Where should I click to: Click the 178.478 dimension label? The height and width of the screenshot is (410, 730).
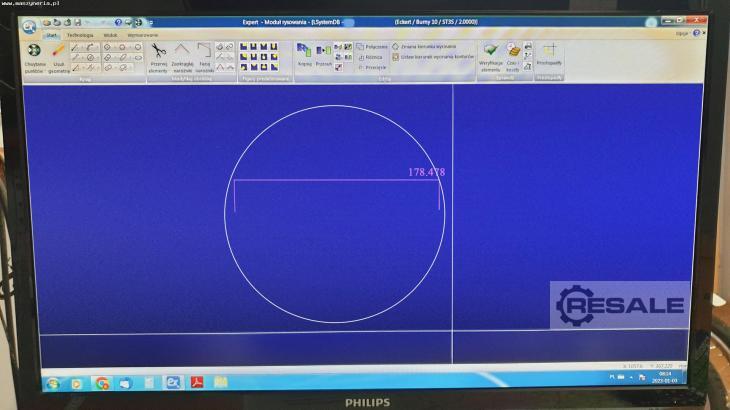tap(426, 172)
